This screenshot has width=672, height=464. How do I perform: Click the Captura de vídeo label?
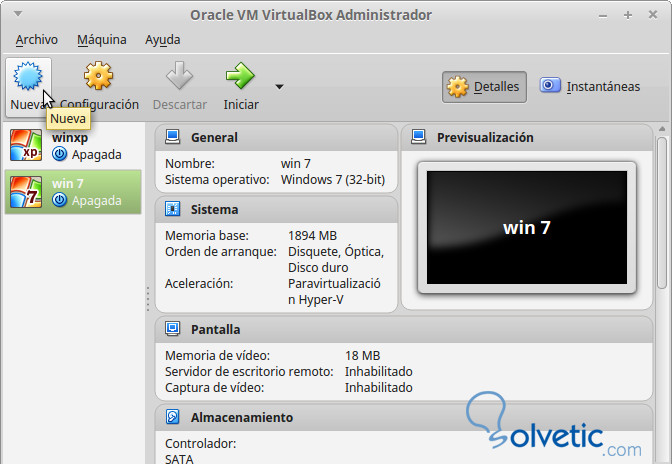[x=214, y=388]
